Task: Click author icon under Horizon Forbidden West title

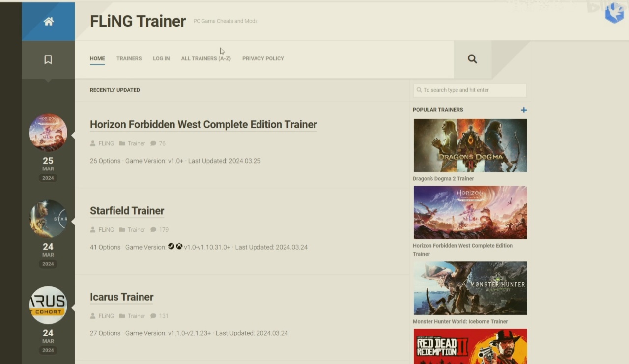Action: [93, 143]
